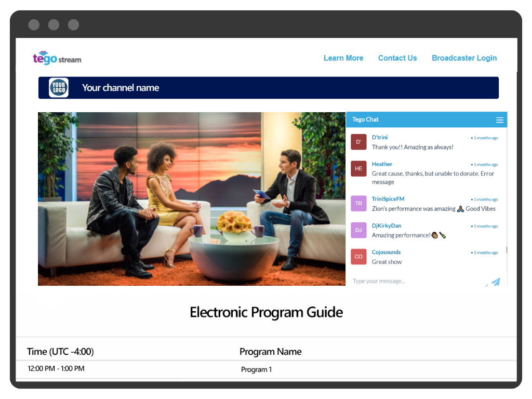Viewport: 532px width, 399px height.
Task: Open Broadcaster Login
Action: tap(464, 58)
